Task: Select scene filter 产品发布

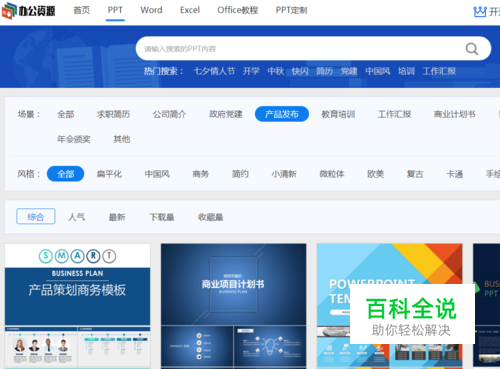Action: coord(282,114)
